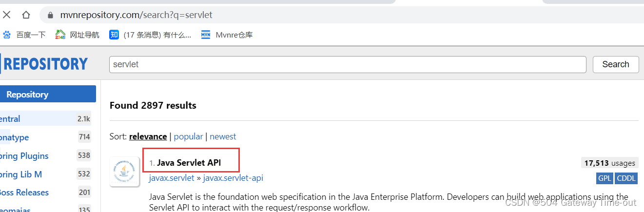Filter by Sonatype repository
Image resolution: width=644 pixels, height=212 pixels.
tap(15, 137)
